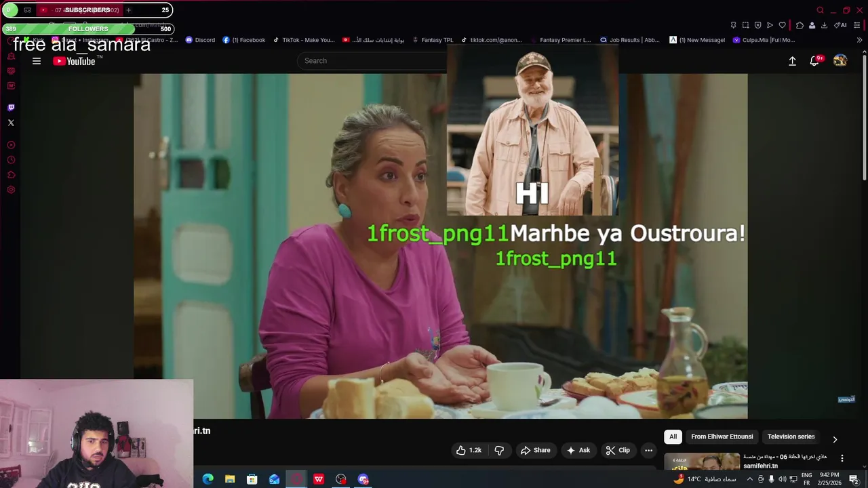
Task: Open the tiktok.com/@anon bookmark
Action: point(491,40)
